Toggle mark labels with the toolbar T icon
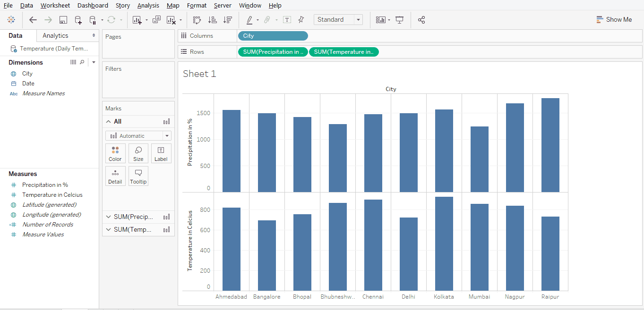The height and width of the screenshot is (310, 644). pyautogui.click(x=287, y=20)
